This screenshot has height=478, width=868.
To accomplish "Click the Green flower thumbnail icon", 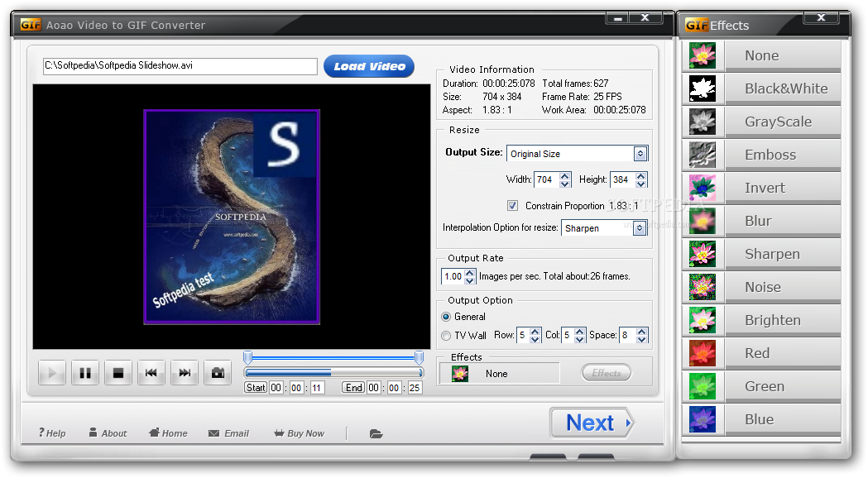I will click(703, 386).
